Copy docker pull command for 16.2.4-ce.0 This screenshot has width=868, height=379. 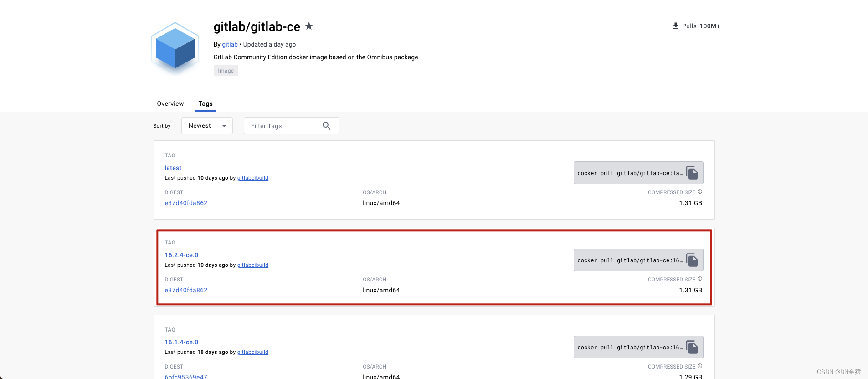pos(692,260)
